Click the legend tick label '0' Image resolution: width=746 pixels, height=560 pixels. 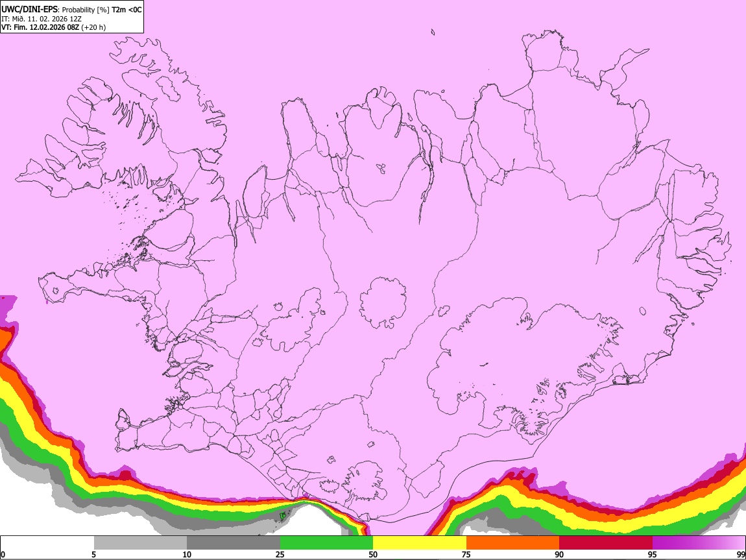[3, 555]
